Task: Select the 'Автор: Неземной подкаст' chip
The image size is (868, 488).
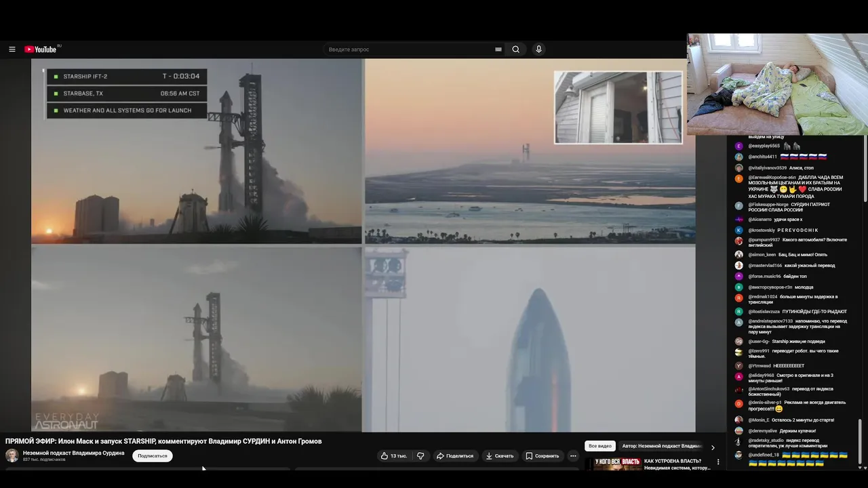Action: pyautogui.click(x=661, y=446)
